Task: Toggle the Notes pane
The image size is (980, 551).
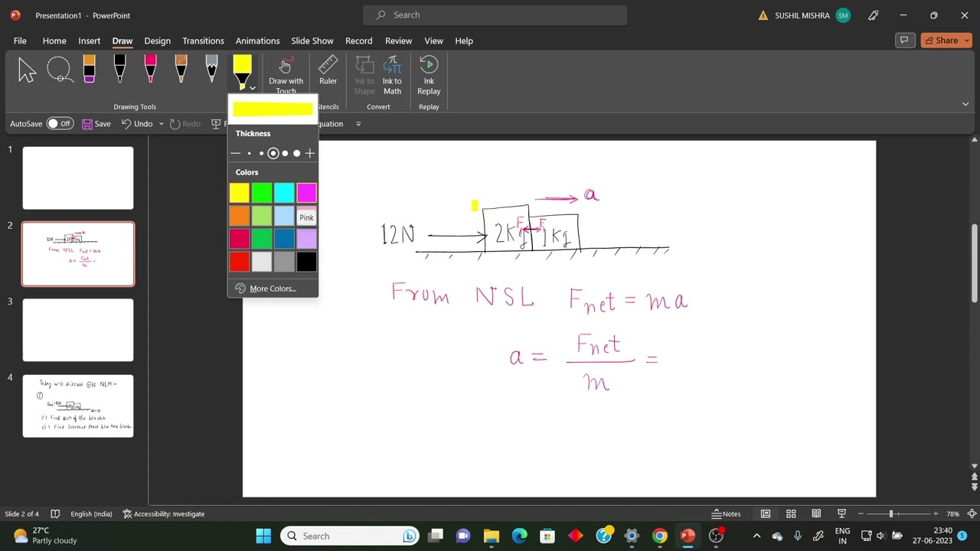Action: coord(727,514)
